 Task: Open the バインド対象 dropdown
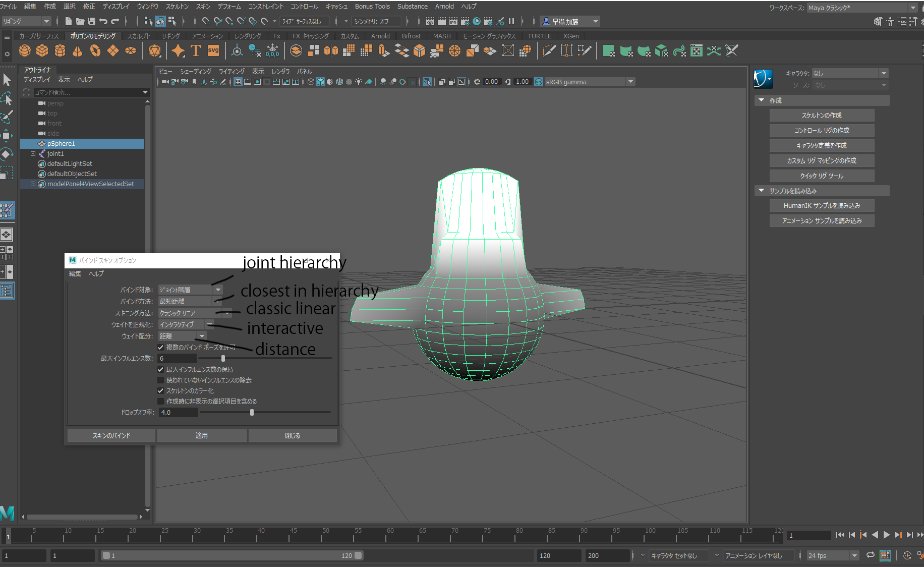pos(190,290)
